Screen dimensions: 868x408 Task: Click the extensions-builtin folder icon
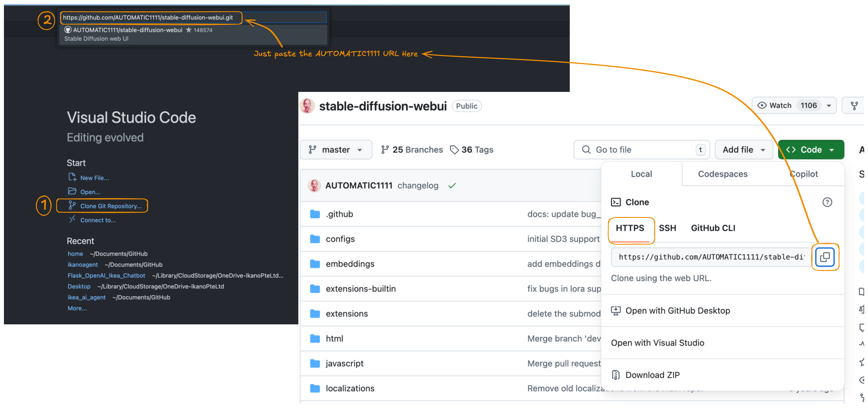pos(315,289)
